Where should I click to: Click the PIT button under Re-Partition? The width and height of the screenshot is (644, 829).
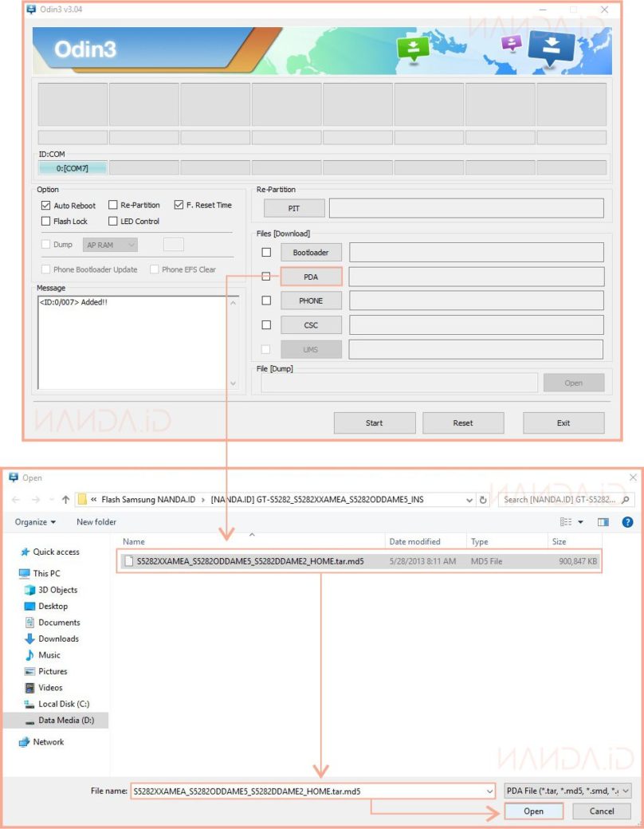[294, 208]
